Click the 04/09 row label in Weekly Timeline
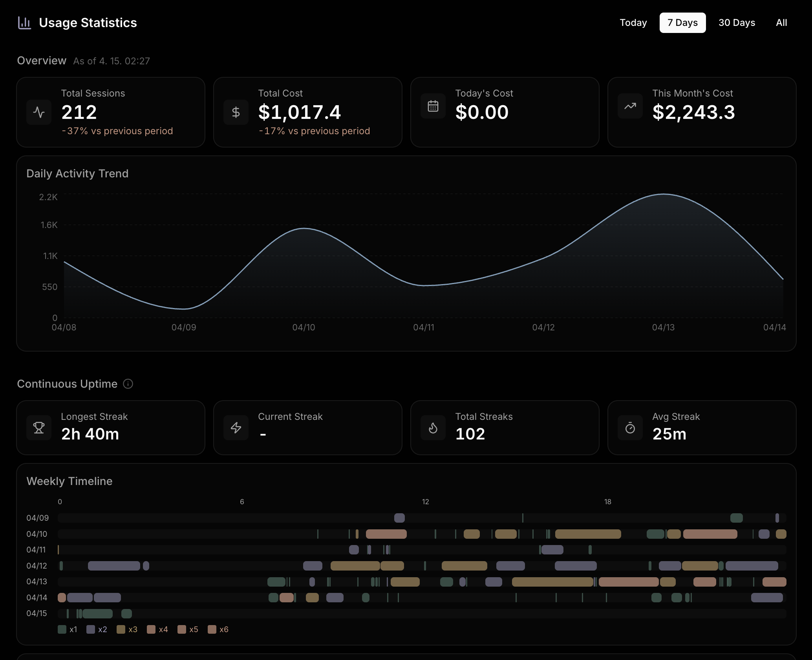The width and height of the screenshot is (812, 660). tap(37, 518)
